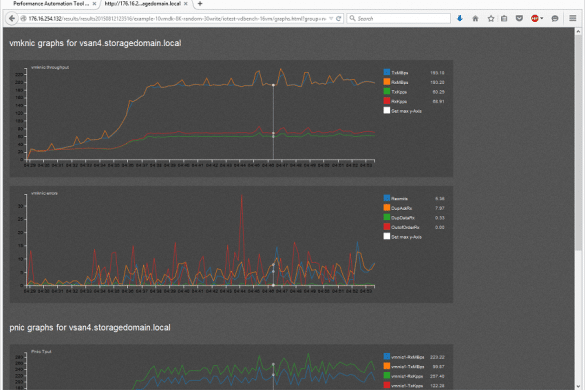Screen dimensions: 585x390
Task: Select the storagedomain.local tab
Action: pyautogui.click(x=143, y=4)
